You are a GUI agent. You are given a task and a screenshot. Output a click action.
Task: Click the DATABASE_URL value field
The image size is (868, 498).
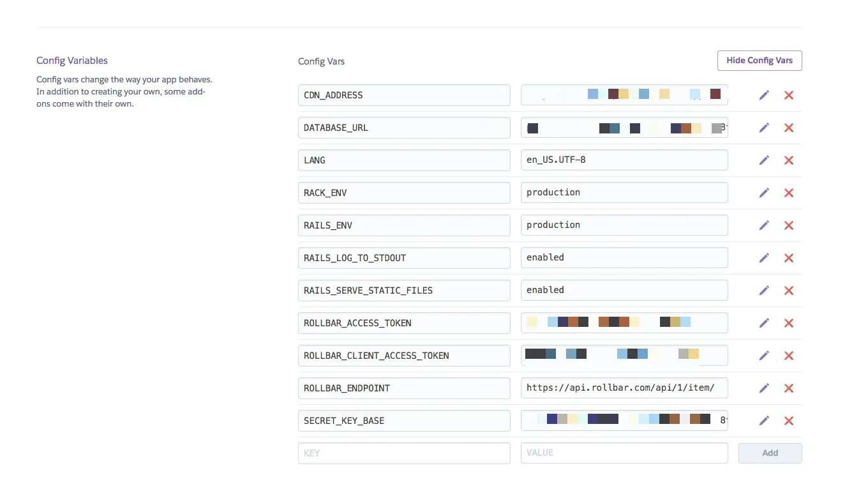[x=624, y=128]
